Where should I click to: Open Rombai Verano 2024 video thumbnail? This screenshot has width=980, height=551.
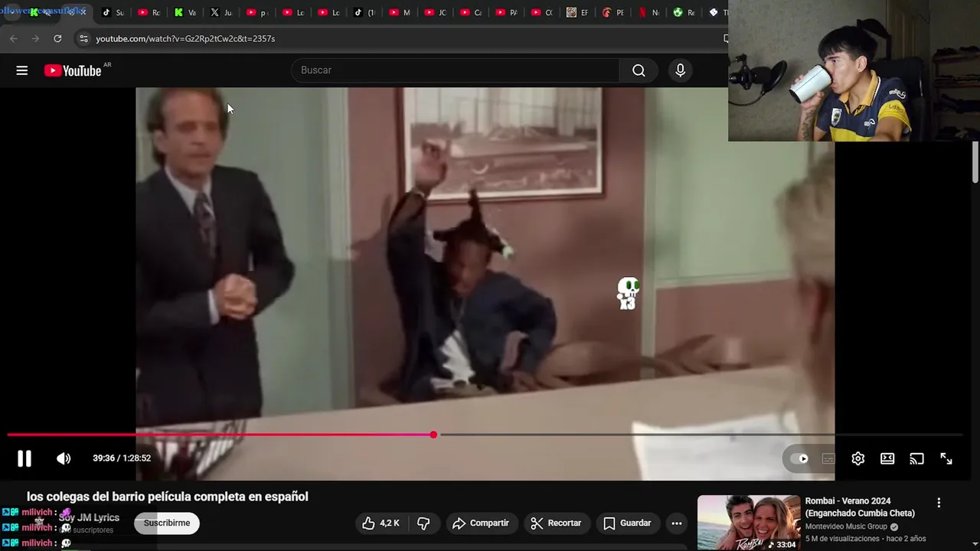[x=749, y=523]
